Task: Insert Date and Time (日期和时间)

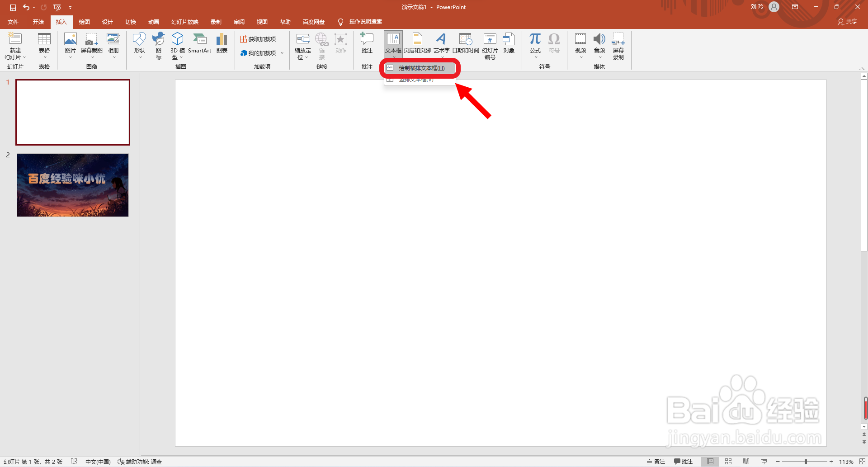Action: pyautogui.click(x=466, y=43)
